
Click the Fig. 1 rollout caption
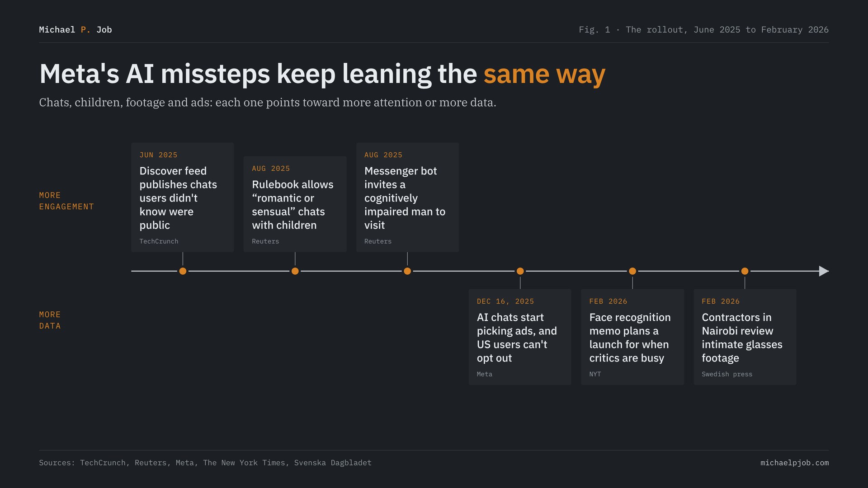point(703,30)
